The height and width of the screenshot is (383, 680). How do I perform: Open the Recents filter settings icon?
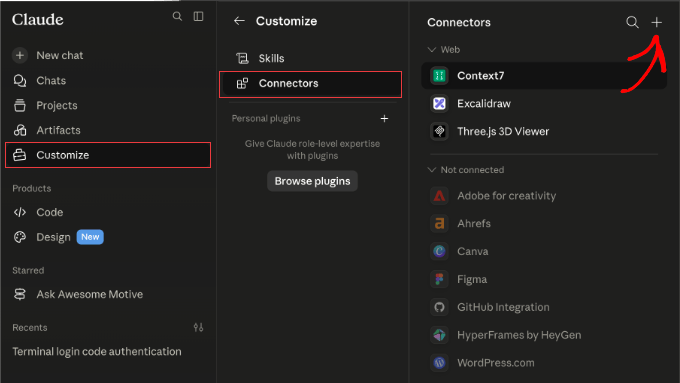tap(198, 327)
